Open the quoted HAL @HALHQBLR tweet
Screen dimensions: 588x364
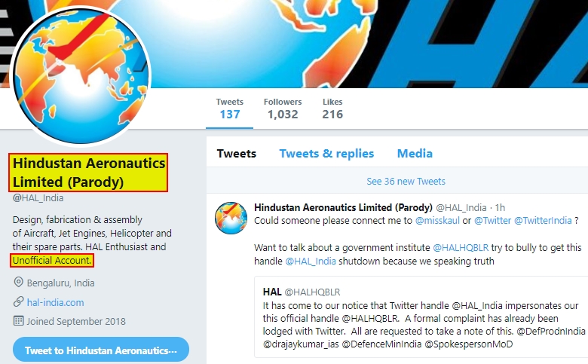(421, 317)
